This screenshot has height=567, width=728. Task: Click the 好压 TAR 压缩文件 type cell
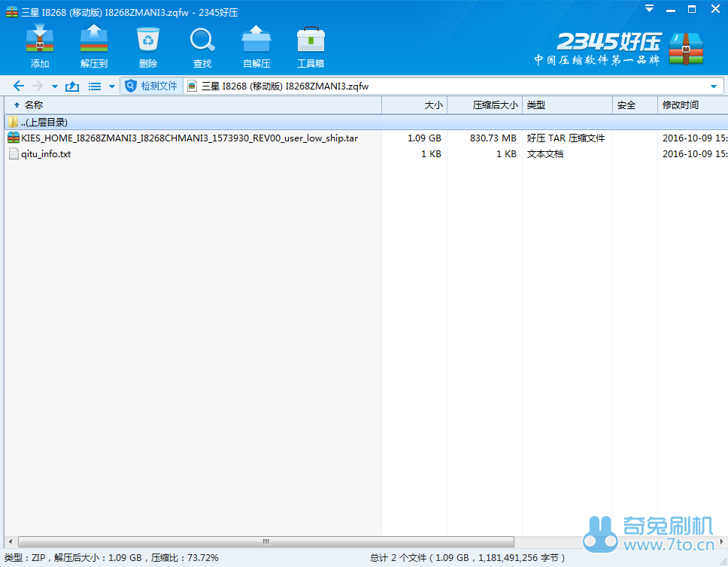coord(566,138)
